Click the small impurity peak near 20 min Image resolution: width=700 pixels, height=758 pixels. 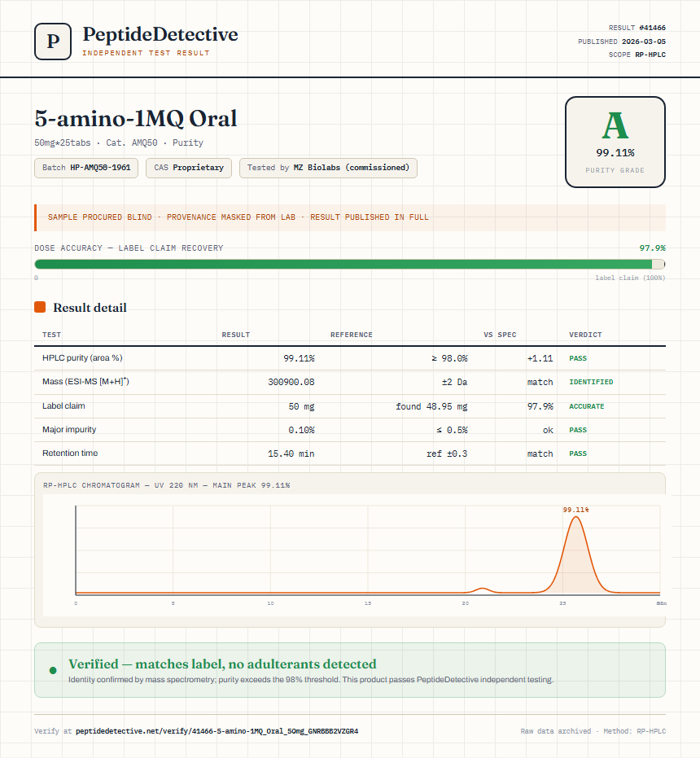(x=482, y=589)
